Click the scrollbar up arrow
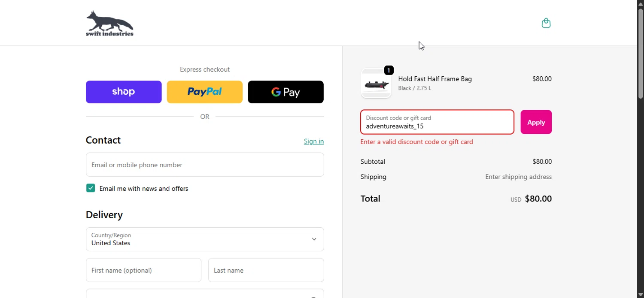The image size is (644, 298). coord(641,3)
